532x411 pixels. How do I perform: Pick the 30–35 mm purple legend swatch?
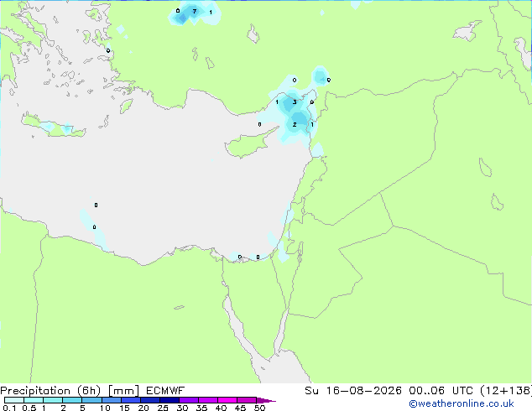[x=189, y=400]
